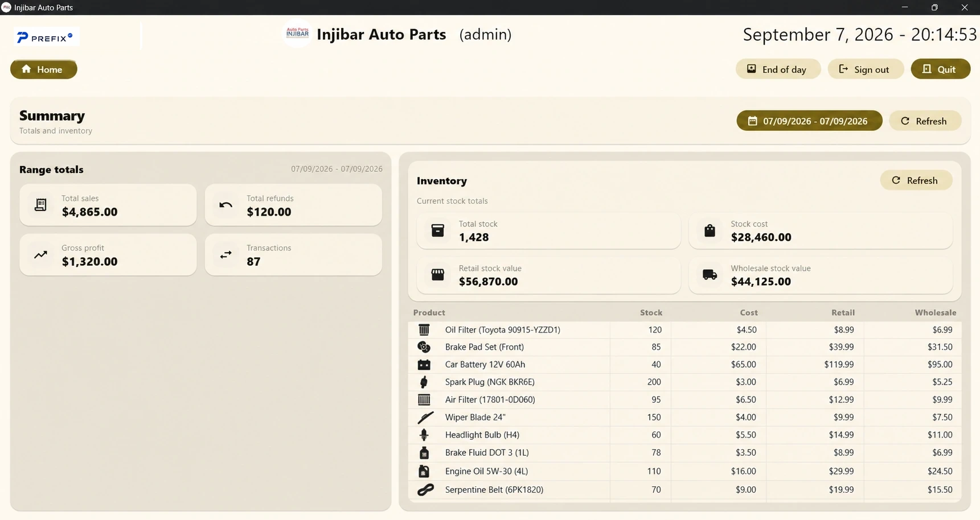
Task: Click the Air Filter product icon
Action: pyautogui.click(x=424, y=400)
